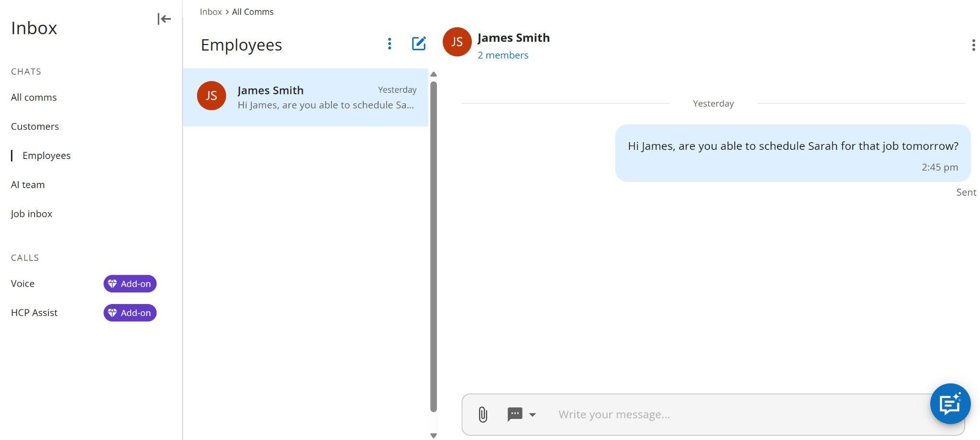The image size is (980, 440).
Task: Click the sent message bubble about Sarah
Action: pyautogui.click(x=793, y=153)
